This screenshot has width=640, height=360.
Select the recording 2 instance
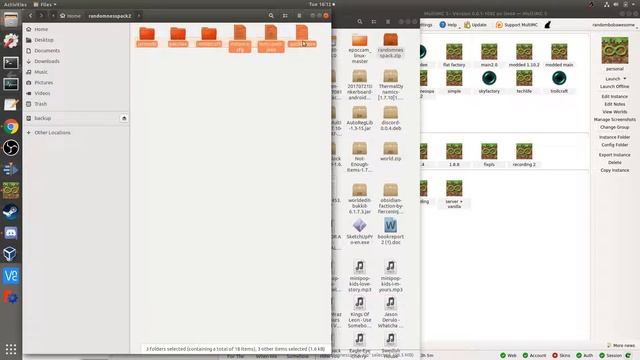click(524, 155)
